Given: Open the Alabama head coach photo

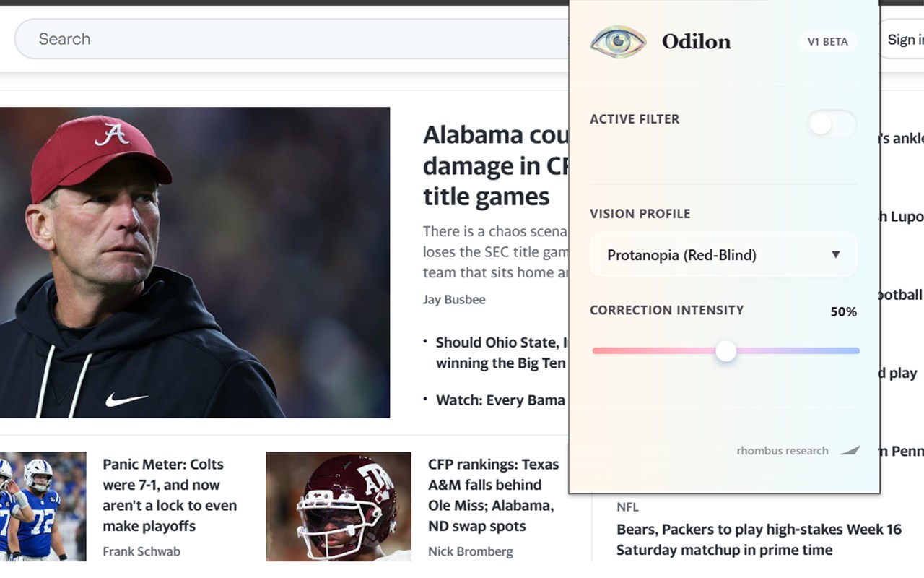Looking at the screenshot, I should point(195,262).
